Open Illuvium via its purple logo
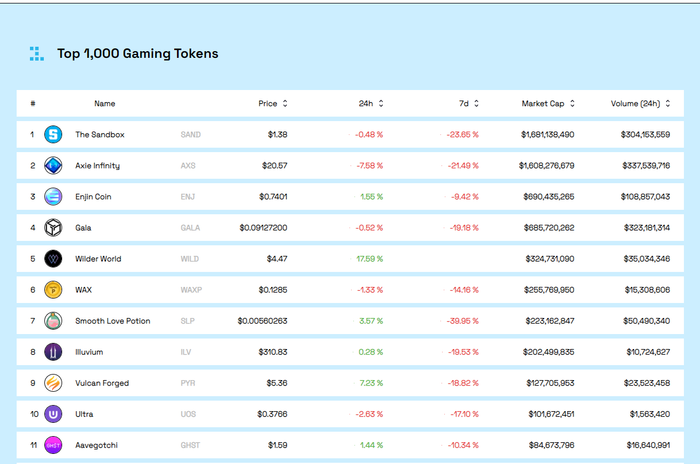 click(53, 352)
